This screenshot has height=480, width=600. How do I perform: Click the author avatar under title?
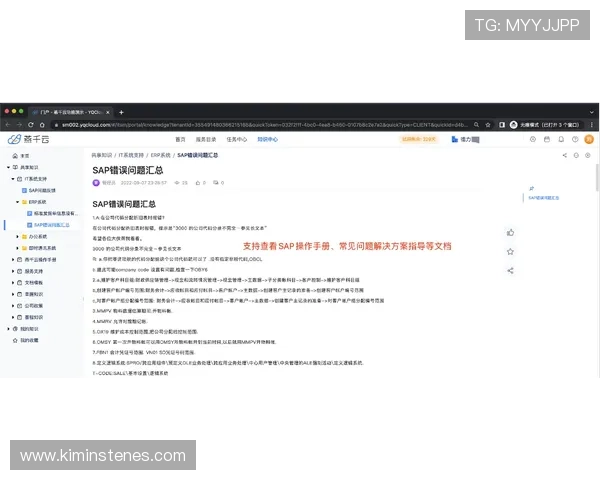pyautogui.click(x=96, y=183)
